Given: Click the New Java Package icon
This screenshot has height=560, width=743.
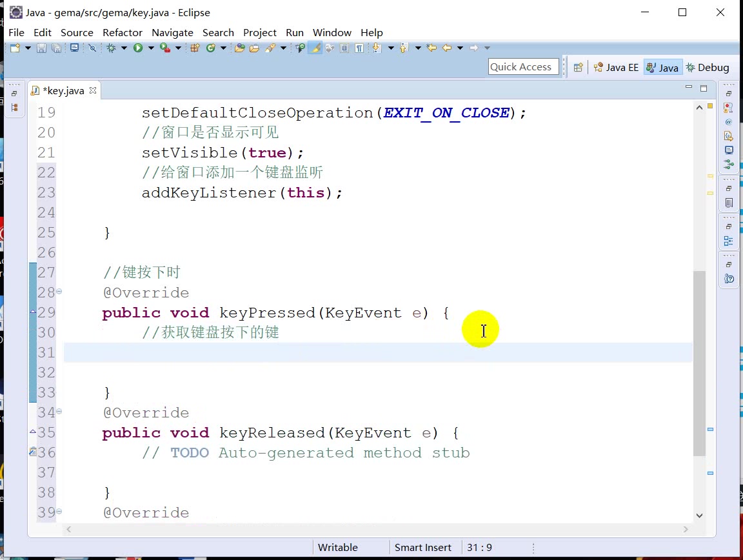Looking at the screenshot, I should (x=195, y=48).
